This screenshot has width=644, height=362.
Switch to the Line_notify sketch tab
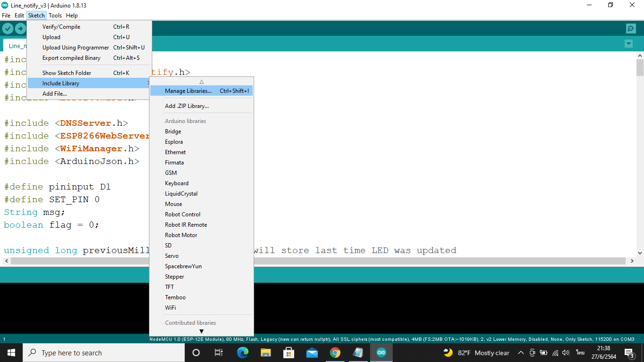click(15, 46)
